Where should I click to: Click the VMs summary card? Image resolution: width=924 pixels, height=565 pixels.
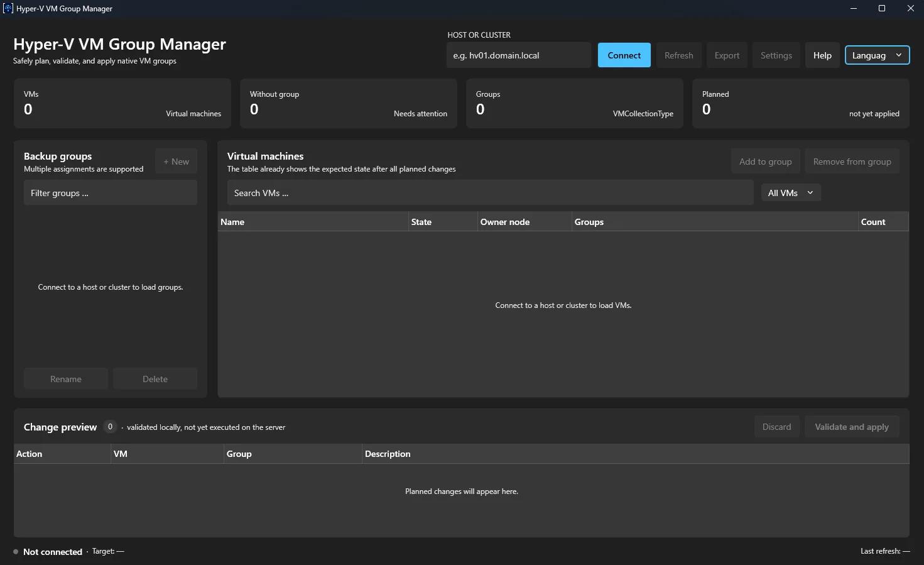click(x=122, y=104)
